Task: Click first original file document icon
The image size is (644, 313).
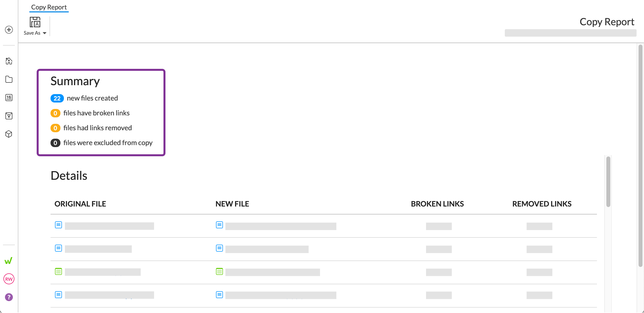Action: click(x=58, y=225)
